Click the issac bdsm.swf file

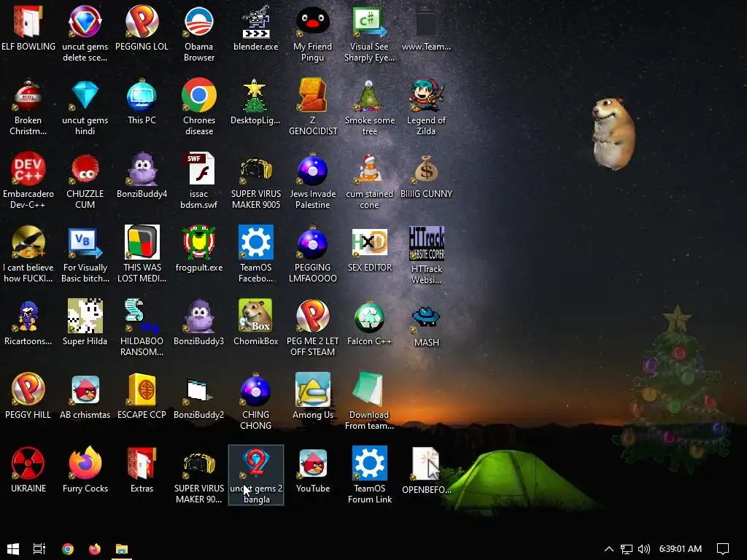[198, 169]
